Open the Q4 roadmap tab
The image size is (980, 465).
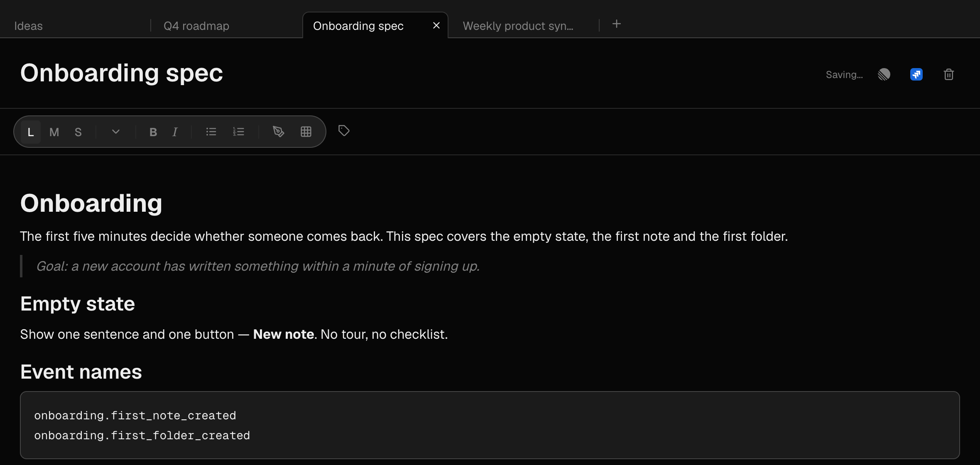coord(196,26)
